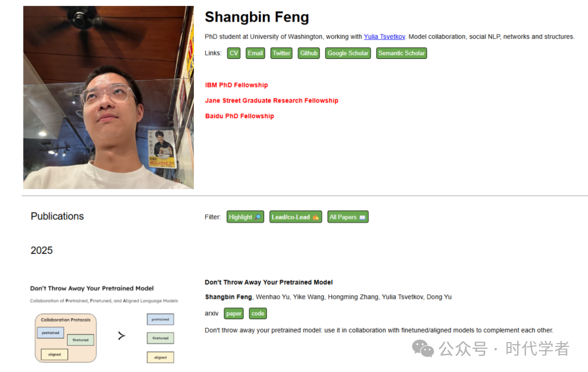Open the green code button
Viewport: 588px width, 372px height.
click(x=258, y=314)
